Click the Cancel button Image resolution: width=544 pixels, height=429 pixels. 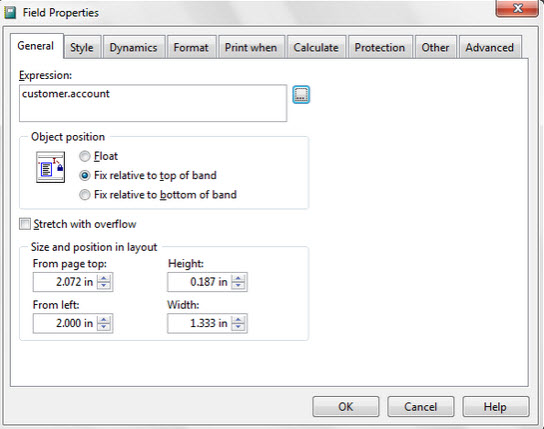click(420, 406)
